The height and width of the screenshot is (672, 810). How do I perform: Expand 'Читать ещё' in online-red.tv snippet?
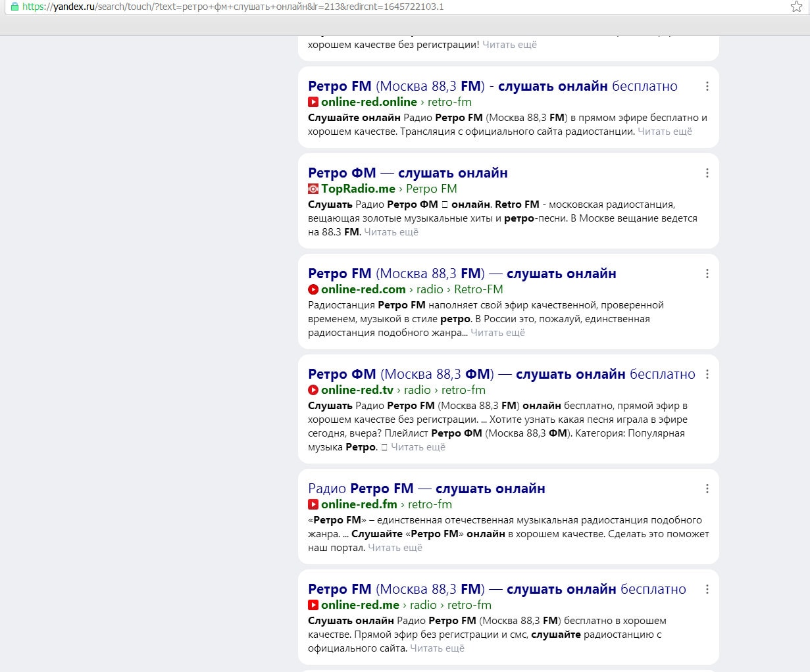click(418, 447)
